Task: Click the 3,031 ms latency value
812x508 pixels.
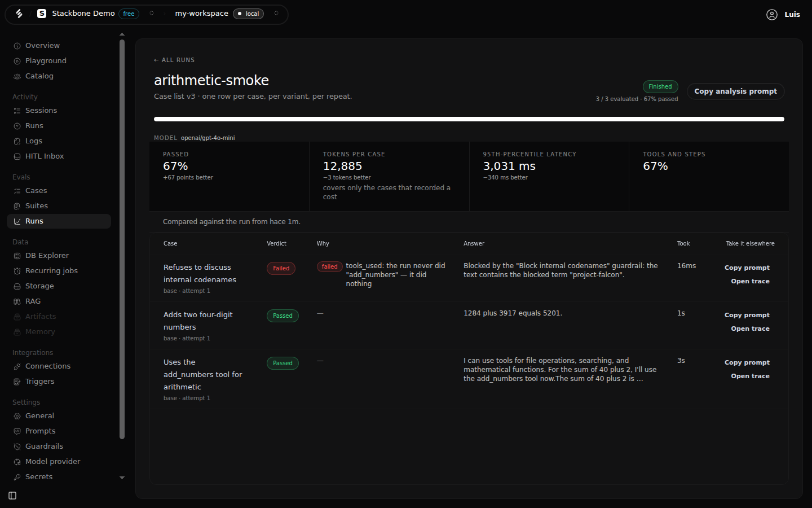Action: tap(509, 166)
